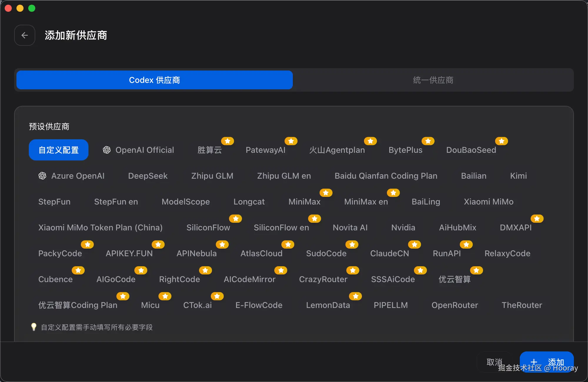Go back using the left arrow button
588x382 pixels.
coord(25,35)
